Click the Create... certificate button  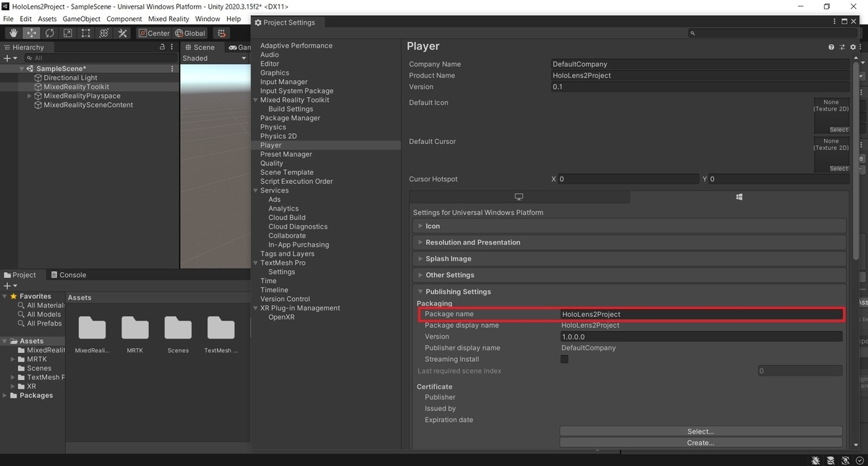point(700,443)
